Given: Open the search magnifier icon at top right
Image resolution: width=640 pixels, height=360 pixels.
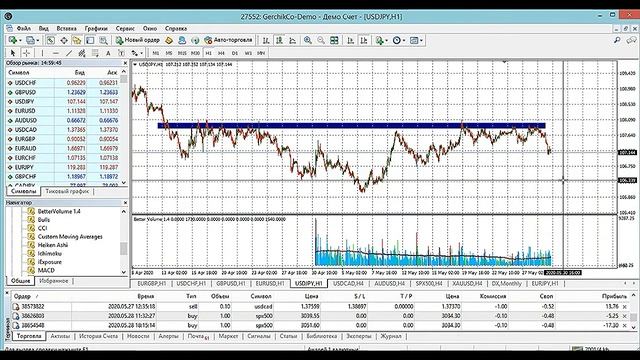Looking at the screenshot, I should tap(617, 40).
